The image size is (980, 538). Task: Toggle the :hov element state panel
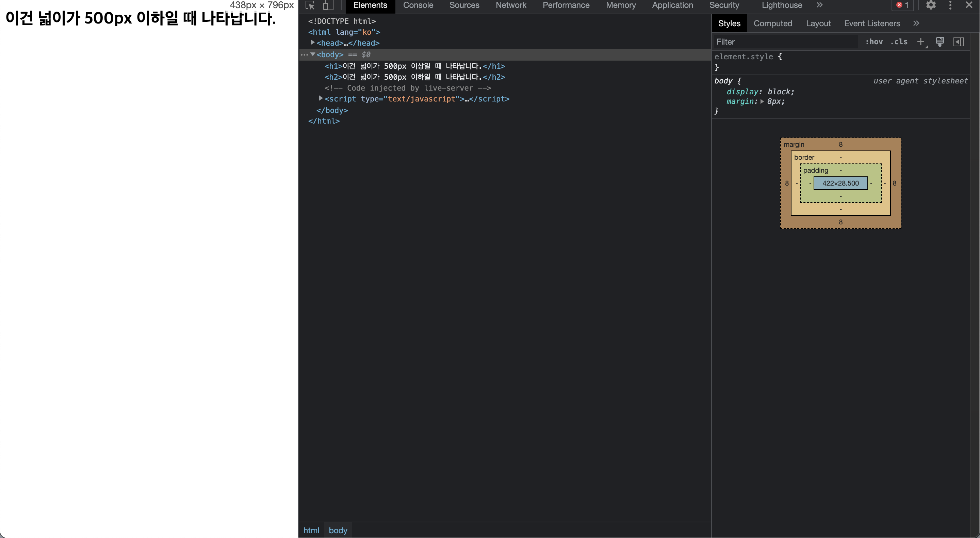(874, 42)
